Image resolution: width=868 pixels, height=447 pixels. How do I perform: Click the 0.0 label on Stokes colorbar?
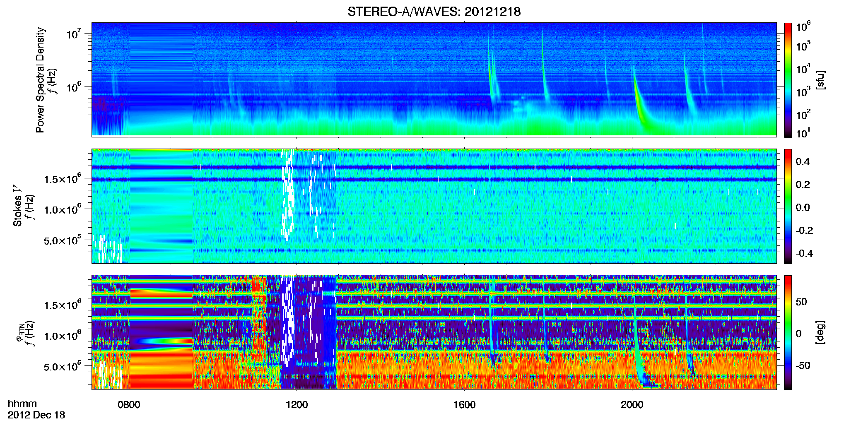(x=803, y=207)
